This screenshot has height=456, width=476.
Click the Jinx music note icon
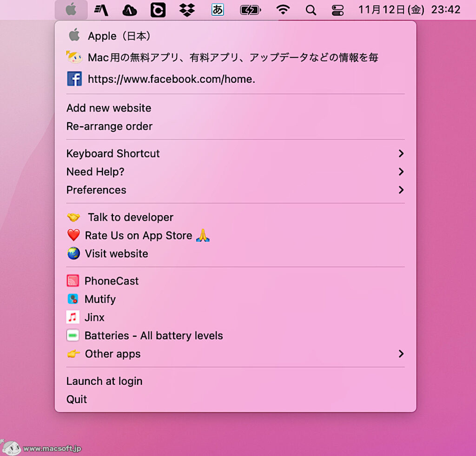[73, 317]
